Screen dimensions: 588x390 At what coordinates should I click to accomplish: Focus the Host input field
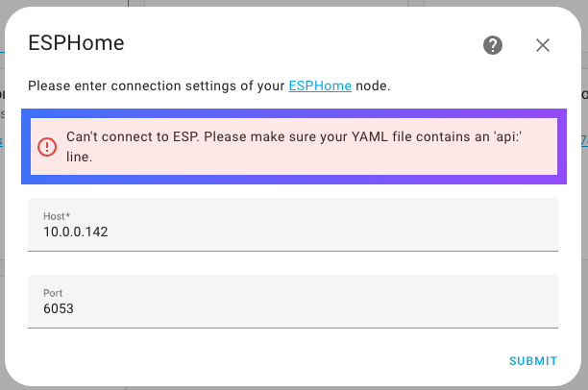tap(293, 225)
